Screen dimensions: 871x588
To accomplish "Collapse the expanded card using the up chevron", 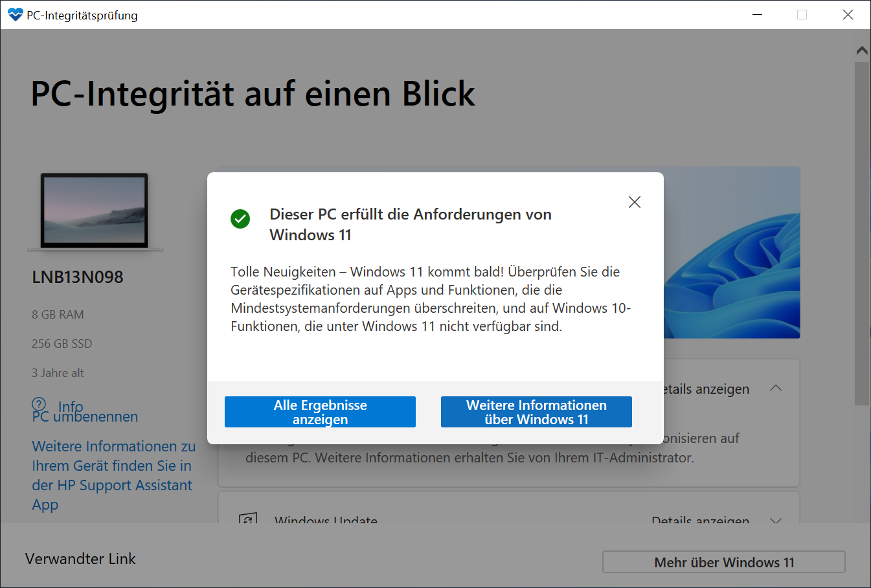I will (x=776, y=389).
